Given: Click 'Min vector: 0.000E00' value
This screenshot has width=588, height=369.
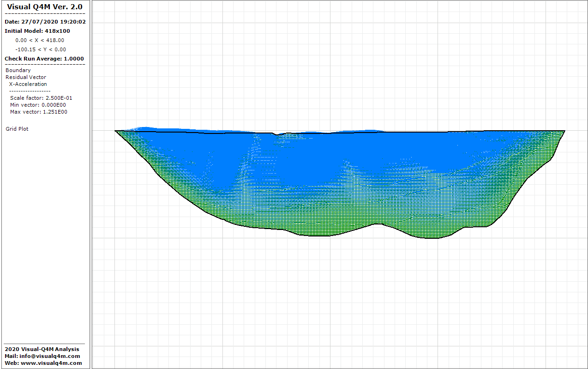Looking at the screenshot, I should click(38, 105).
